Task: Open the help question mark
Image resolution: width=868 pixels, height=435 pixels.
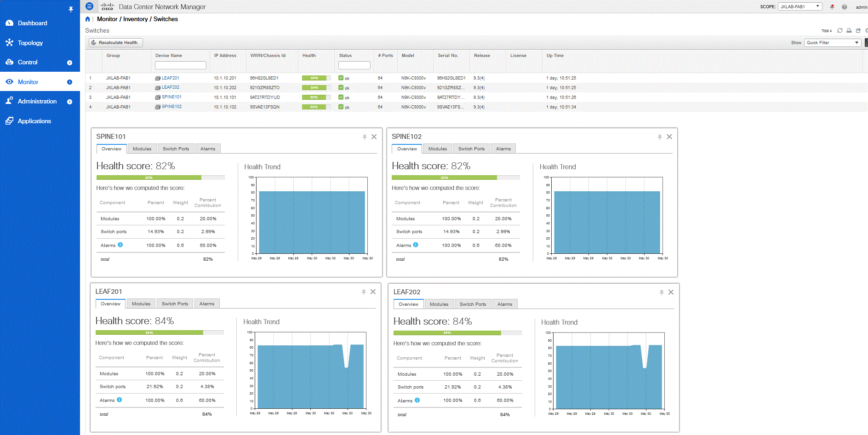Action: point(845,7)
